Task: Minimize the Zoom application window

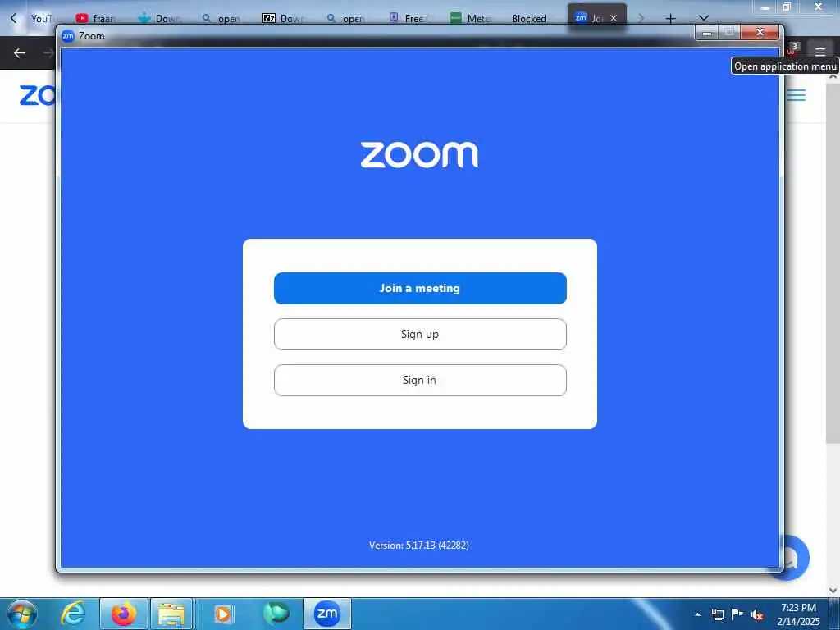Action: pos(707,33)
